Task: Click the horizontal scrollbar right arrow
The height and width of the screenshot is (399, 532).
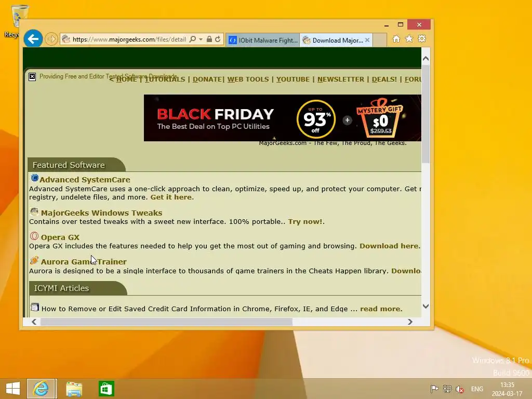Action: point(410,322)
